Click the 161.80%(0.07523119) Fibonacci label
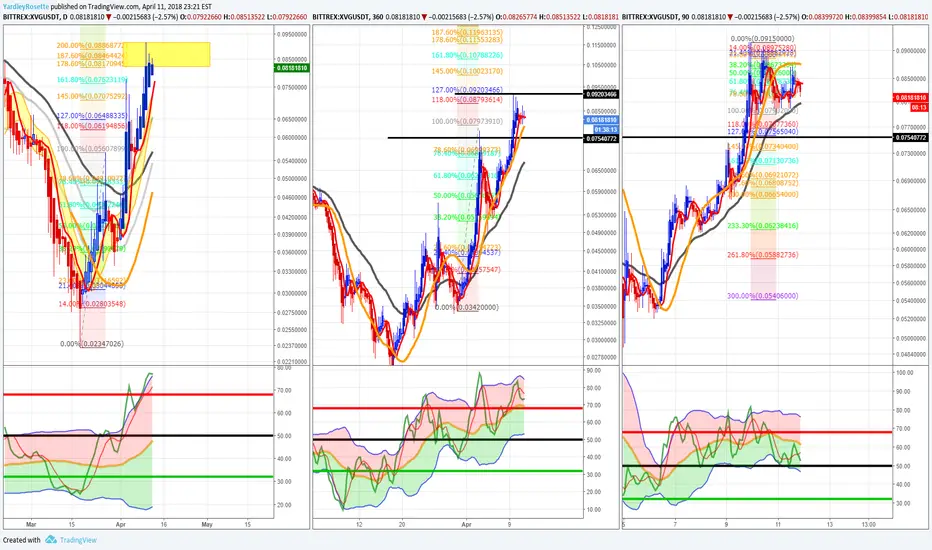932x550 pixels. click(x=92, y=80)
